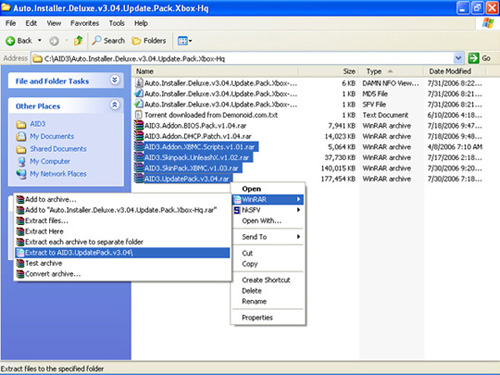Choose Convert archive... in WinRAR submenu
This screenshot has height=375, width=500.
click(x=123, y=274)
